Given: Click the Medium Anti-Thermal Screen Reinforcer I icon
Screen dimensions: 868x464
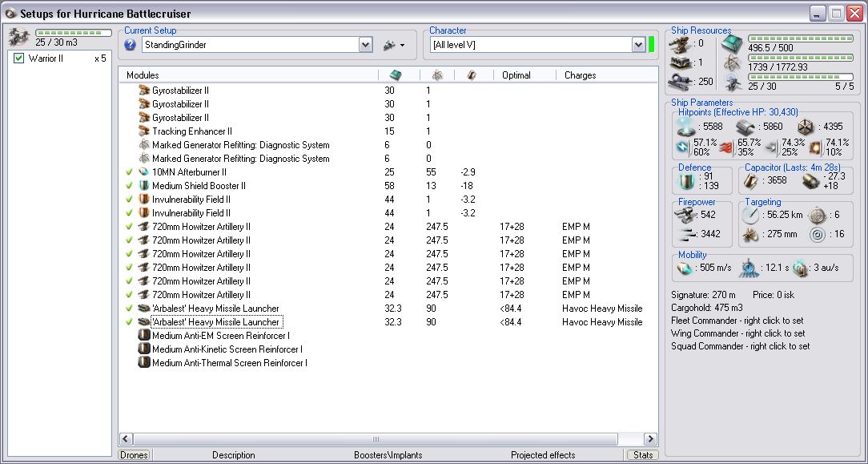Looking at the screenshot, I should [x=144, y=363].
